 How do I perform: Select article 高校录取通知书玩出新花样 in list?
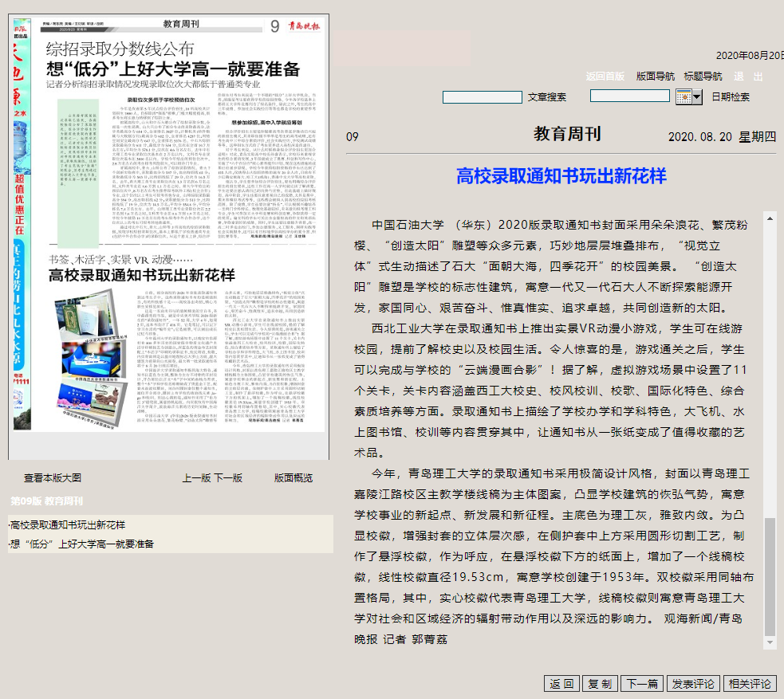pyautogui.click(x=68, y=525)
